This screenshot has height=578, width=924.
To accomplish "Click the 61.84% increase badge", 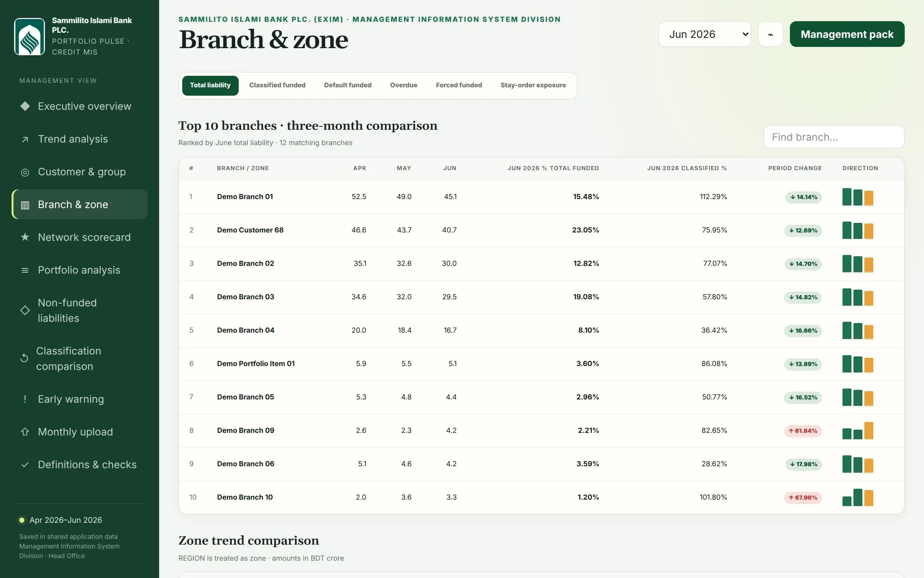I will coord(803,431).
